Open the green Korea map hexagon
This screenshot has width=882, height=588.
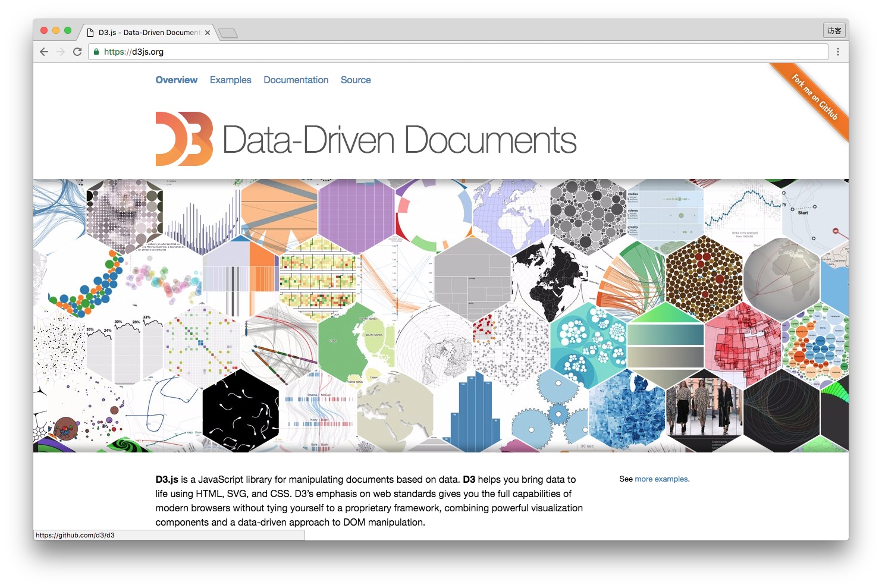(x=357, y=345)
